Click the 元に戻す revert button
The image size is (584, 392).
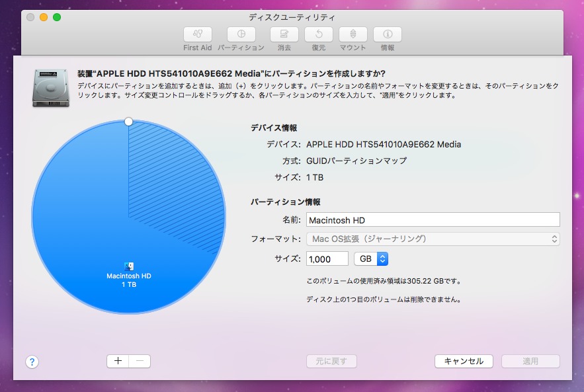(331, 361)
